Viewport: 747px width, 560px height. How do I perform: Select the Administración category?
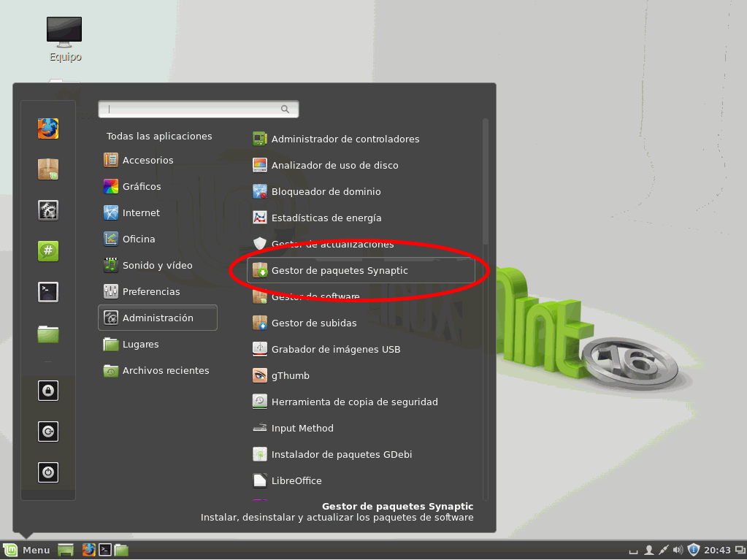coord(157,318)
